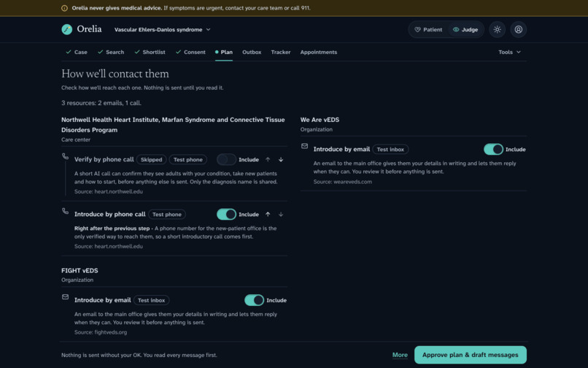
Task: Click the Orelia brand name
Action: (x=89, y=29)
